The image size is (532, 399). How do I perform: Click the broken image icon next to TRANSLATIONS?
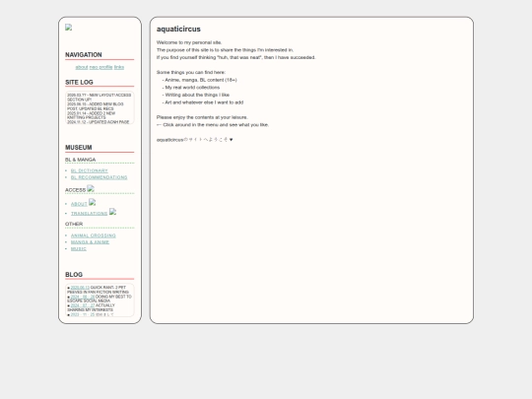click(112, 212)
